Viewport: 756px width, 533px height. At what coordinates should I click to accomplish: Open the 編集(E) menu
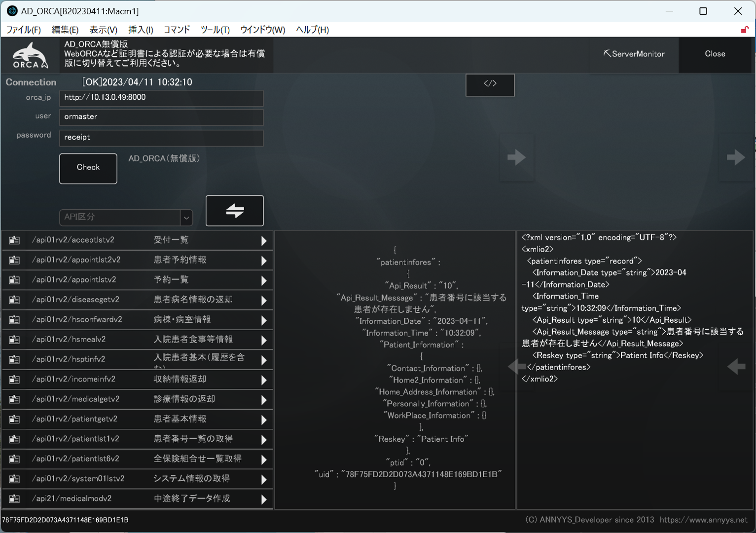coord(65,30)
